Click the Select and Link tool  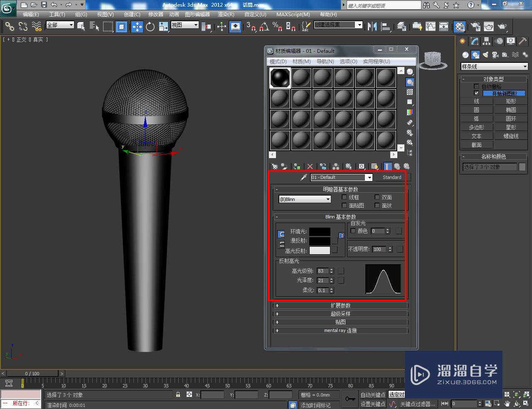[x=10, y=27]
